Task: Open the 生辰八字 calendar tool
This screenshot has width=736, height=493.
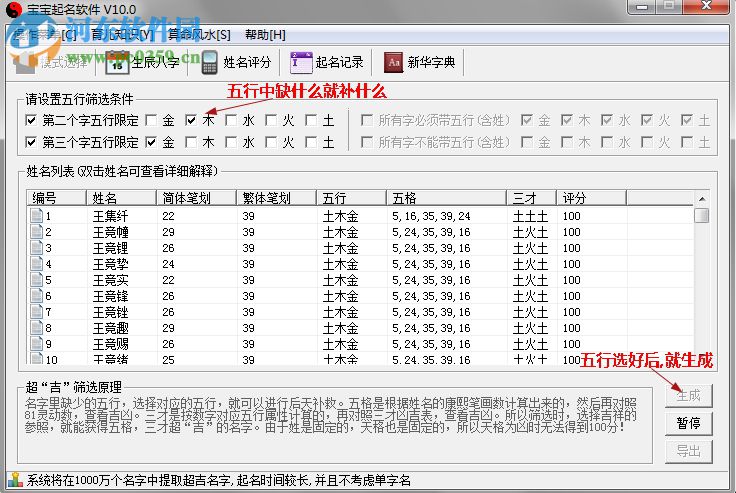Action: tap(142, 62)
